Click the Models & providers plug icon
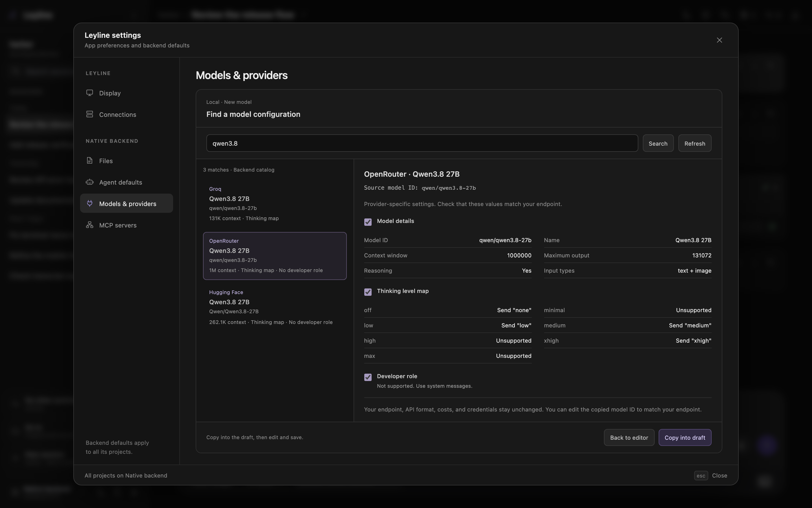 pos(90,203)
